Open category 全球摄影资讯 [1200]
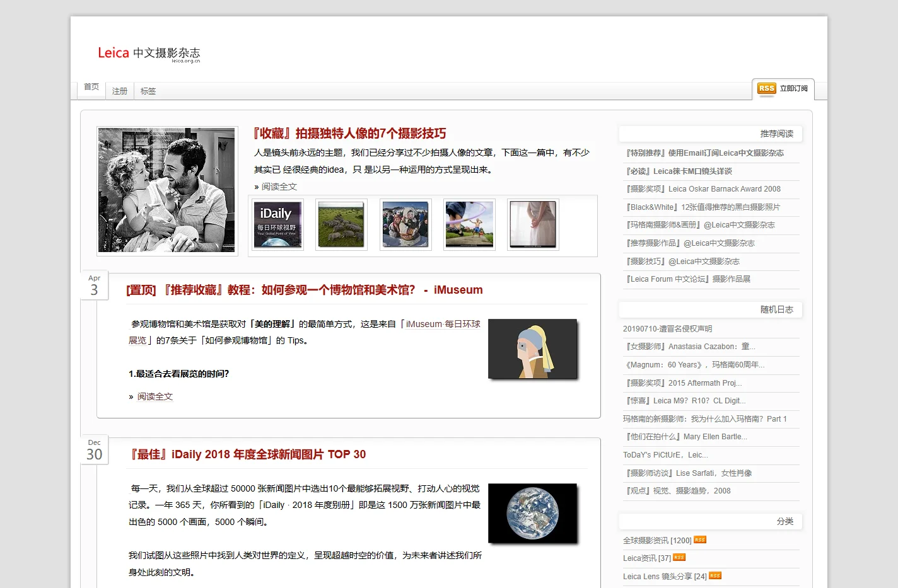The image size is (898, 588). tap(658, 541)
